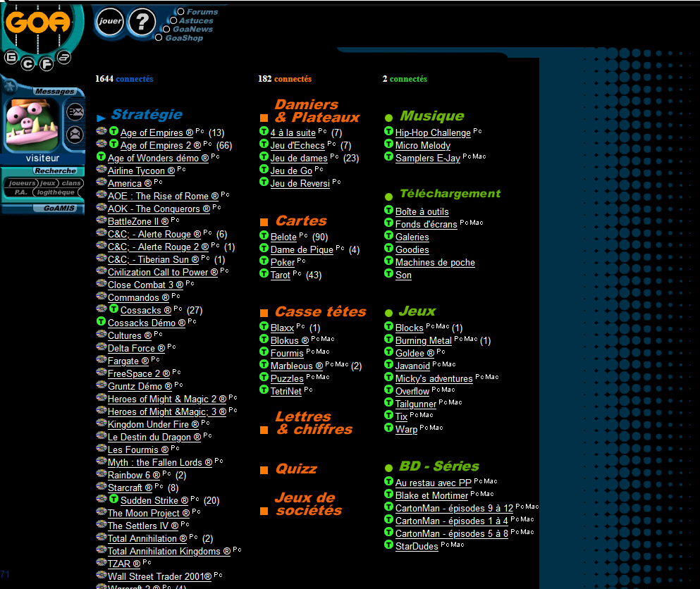Click the icon beside Airline Tycoon
Viewport: 700px width, 589px height.
[102, 170]
